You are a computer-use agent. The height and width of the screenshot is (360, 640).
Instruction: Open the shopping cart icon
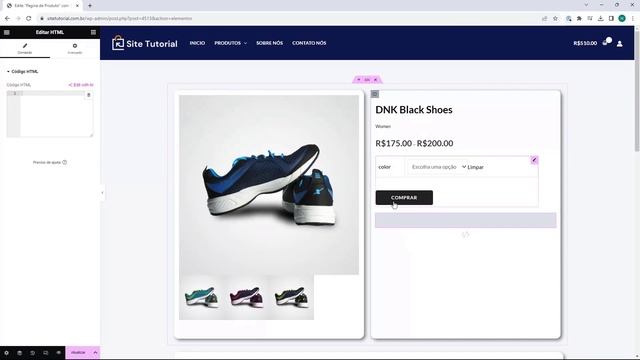pyautogui.click(x=607, y=42)
